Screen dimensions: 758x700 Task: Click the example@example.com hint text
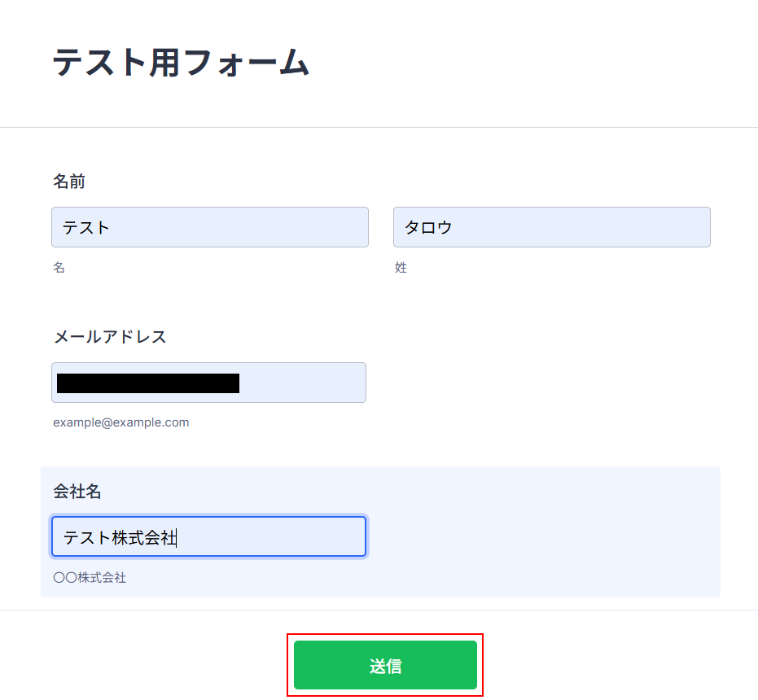point(121,422)
